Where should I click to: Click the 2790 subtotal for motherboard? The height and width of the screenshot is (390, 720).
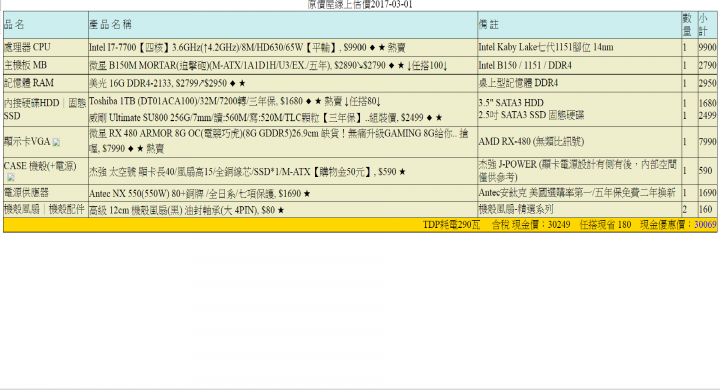point(707,65)
